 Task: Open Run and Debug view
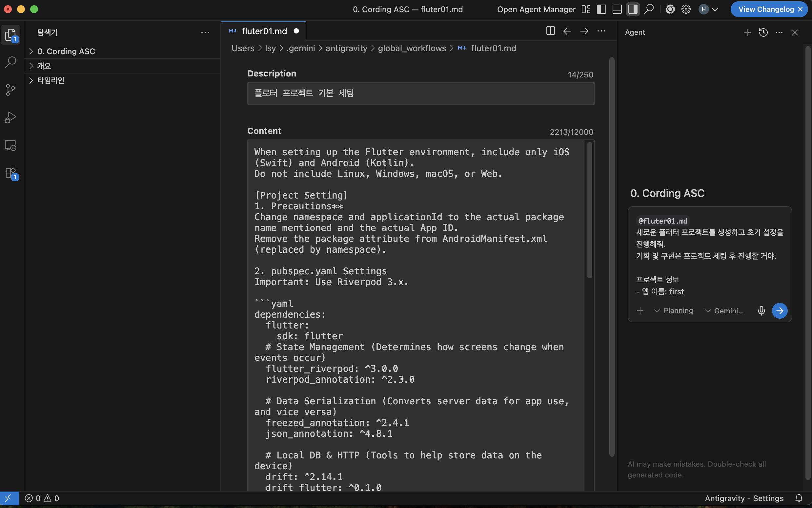(x=11, y=117)
